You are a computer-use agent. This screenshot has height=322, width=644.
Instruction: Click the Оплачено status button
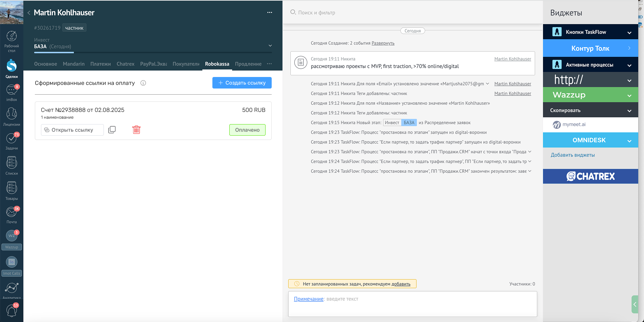click(x=247, y=130)
